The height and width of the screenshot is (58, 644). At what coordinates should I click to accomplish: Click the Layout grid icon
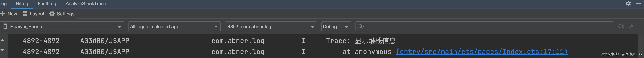click(x=25, y=14)
